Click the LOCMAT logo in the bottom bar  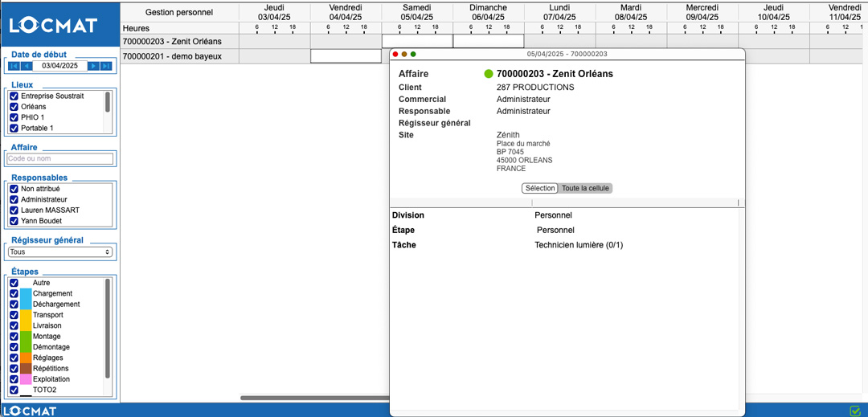(x=28, y=411)
